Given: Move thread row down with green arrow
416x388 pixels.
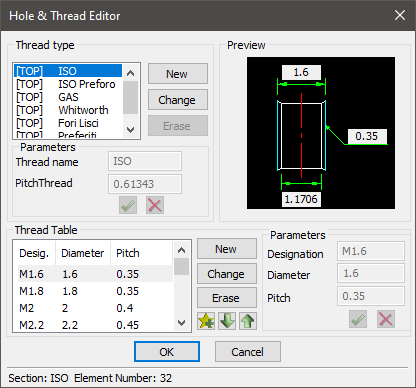Looking at the screenshot, I should coord(227,321).
